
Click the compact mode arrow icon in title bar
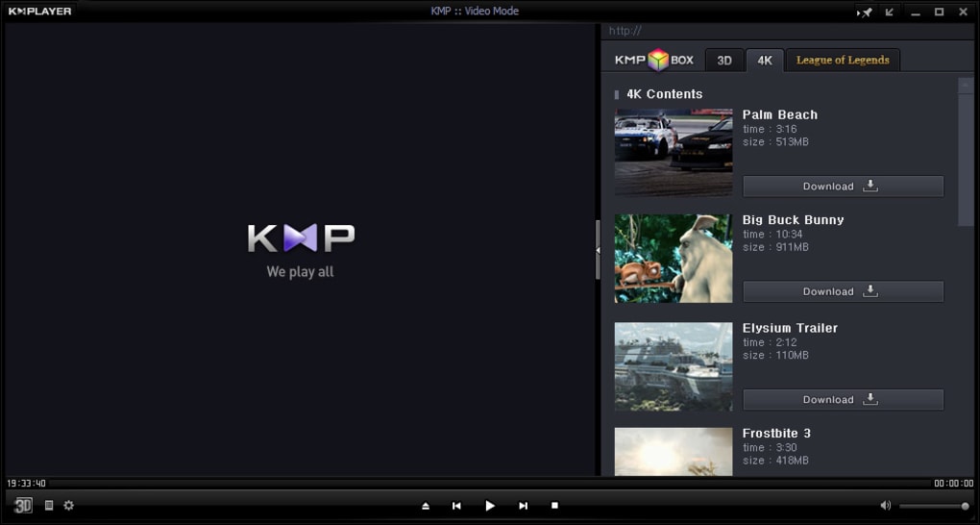point(890,12)
